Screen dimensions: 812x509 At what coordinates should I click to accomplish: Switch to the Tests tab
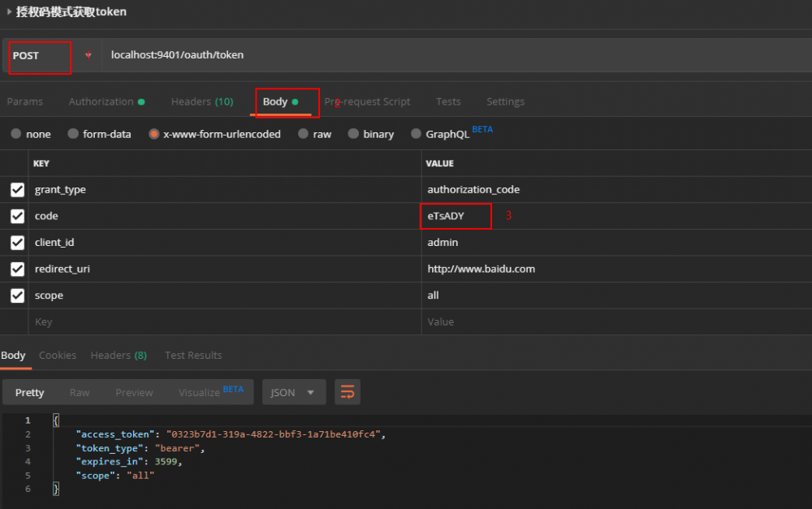(x=447, y=101)
